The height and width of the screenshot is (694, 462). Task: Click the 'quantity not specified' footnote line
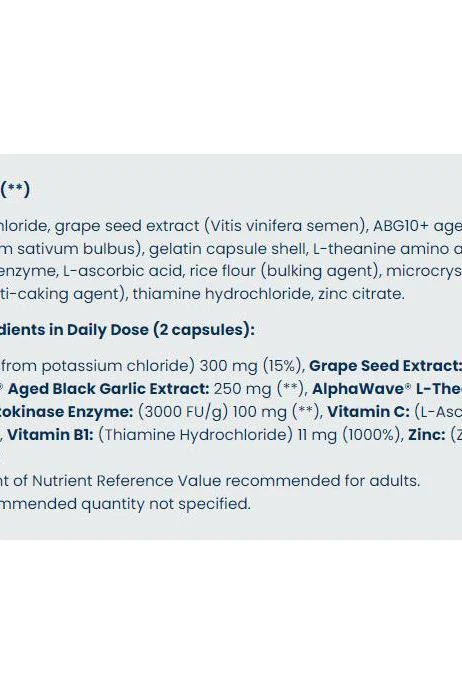(x=125, y=504)
